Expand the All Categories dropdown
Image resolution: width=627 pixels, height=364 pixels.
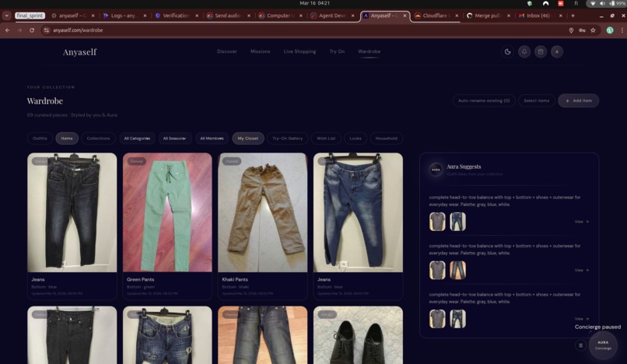[x=137, y=138]
